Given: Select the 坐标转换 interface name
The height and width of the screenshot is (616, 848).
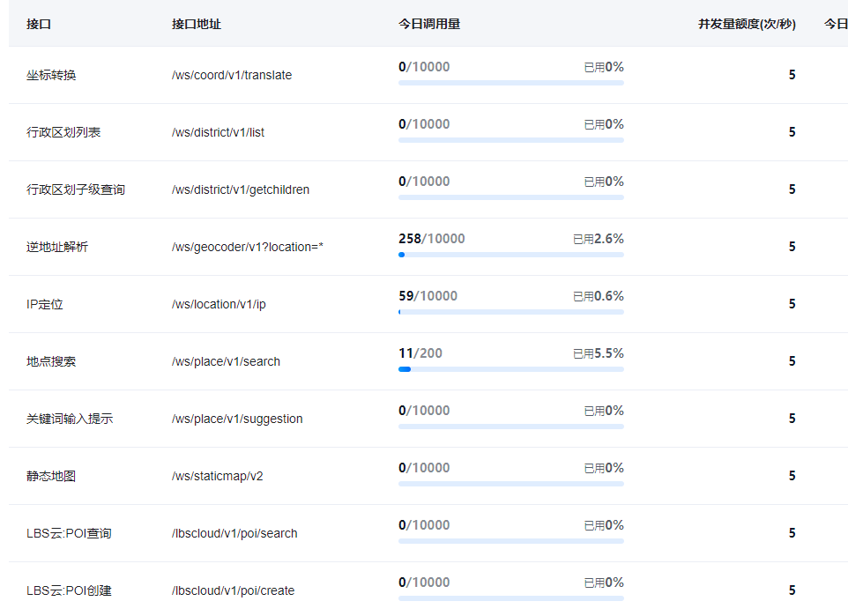Looking at the screenshot, I should pos(51,75).
